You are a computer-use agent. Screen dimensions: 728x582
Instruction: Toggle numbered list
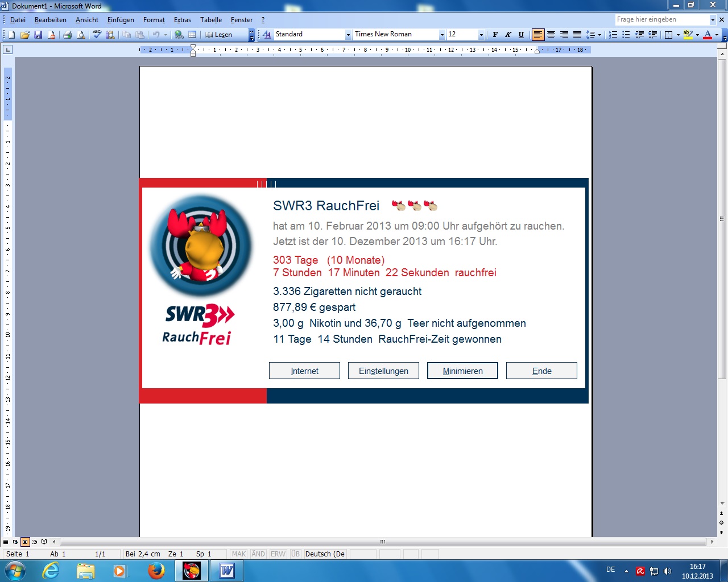pyautogui.click(x=613, y=35)
